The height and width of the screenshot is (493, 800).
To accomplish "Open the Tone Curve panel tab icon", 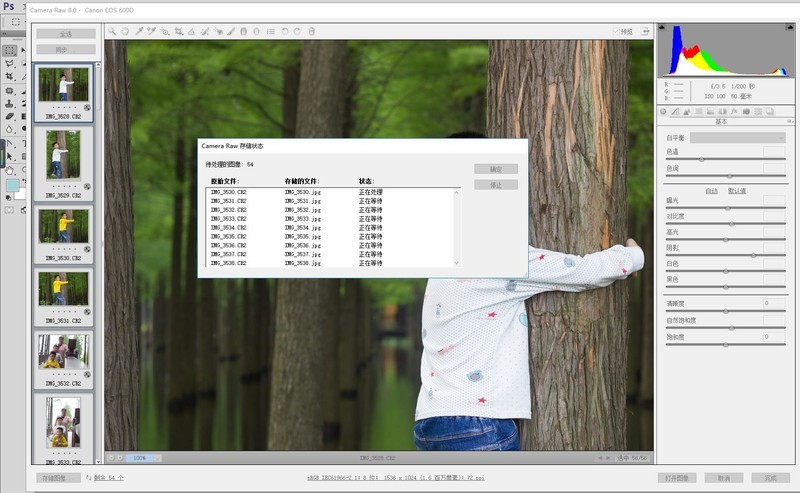I will click(675, 111).
